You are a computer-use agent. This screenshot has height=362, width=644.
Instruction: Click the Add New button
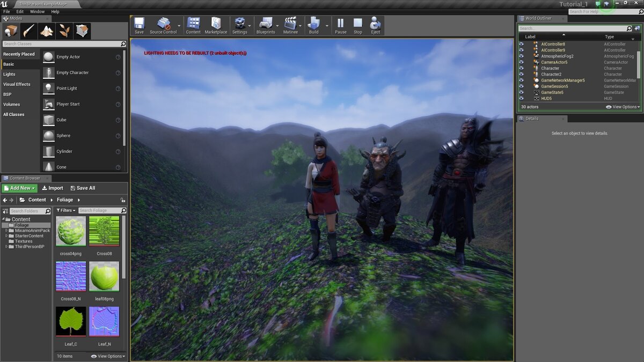[x=19, y=188]
